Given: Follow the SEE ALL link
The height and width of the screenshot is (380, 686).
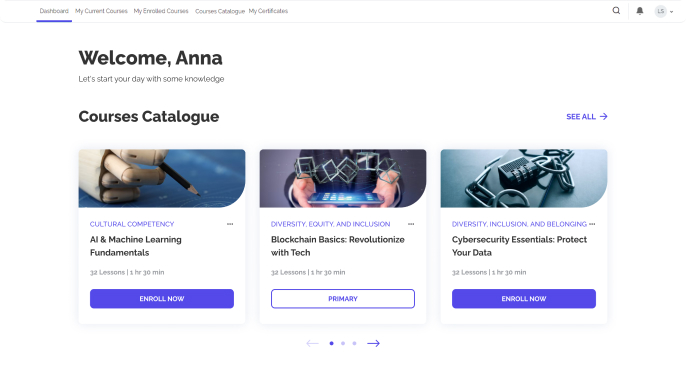Looking at the screenshot, I should click(587, 116).
